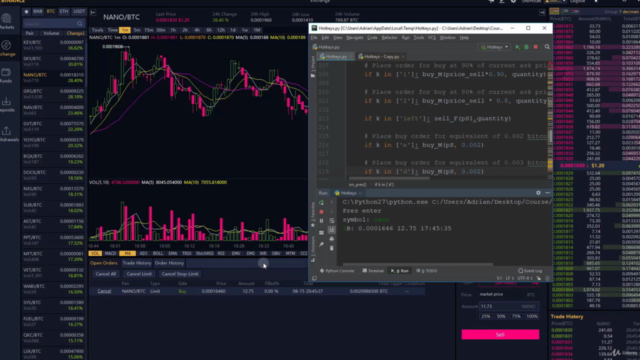
Task: Click the pink Sell button
Action: tap(500, 334)
